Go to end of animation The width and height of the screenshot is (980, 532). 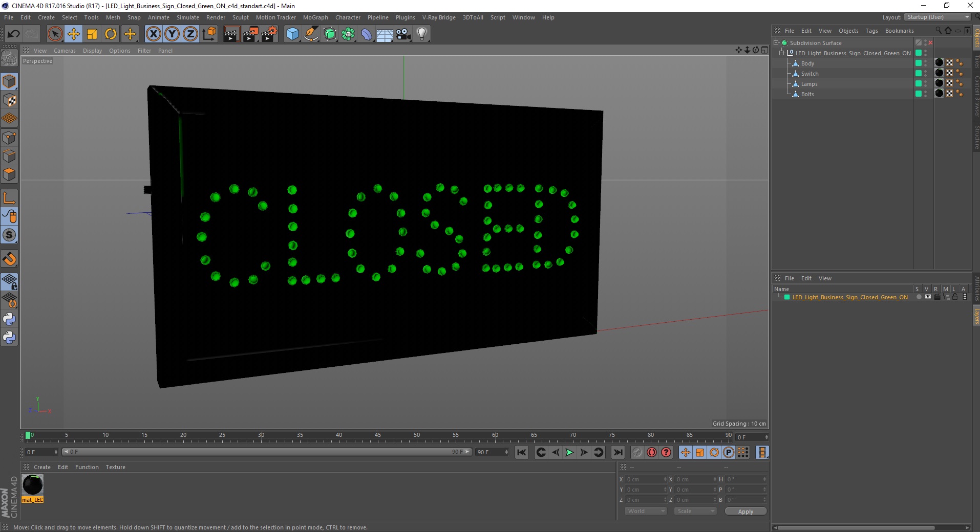618,452
